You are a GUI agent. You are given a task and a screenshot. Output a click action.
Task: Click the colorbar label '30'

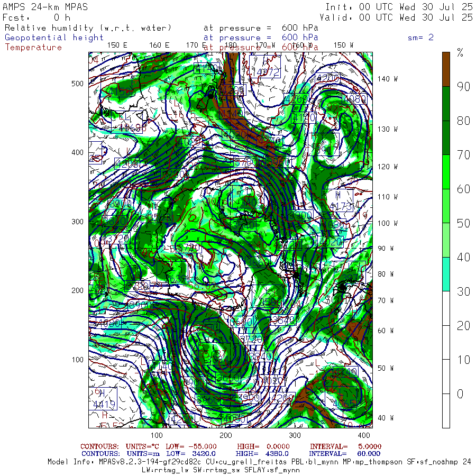click(463, 292)
